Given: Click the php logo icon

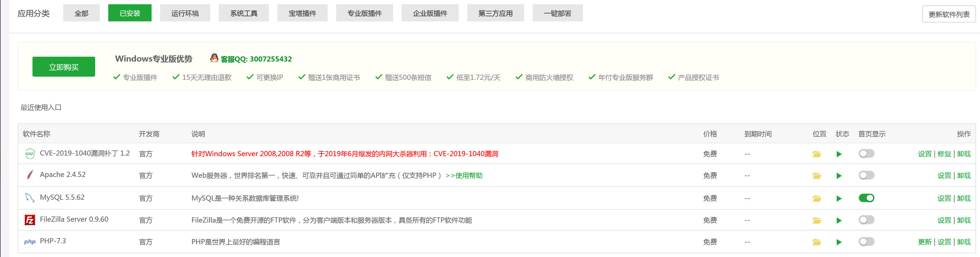Looking at the screenshot, I should 30,242.
